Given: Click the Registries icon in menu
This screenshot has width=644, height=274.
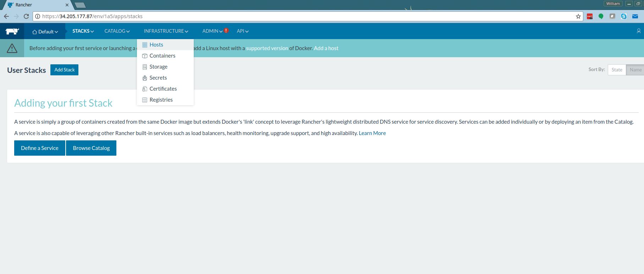Looking at the screenshot, I should click(x=144, y=100).
